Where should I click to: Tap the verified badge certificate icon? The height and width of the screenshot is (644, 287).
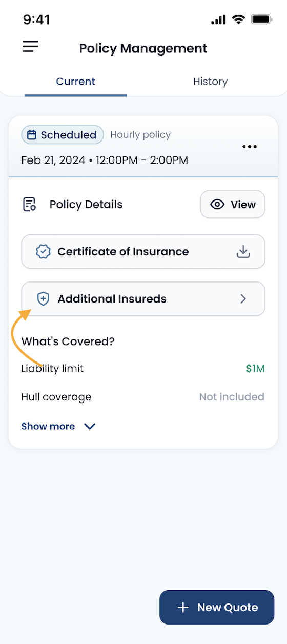coord(43,252)
